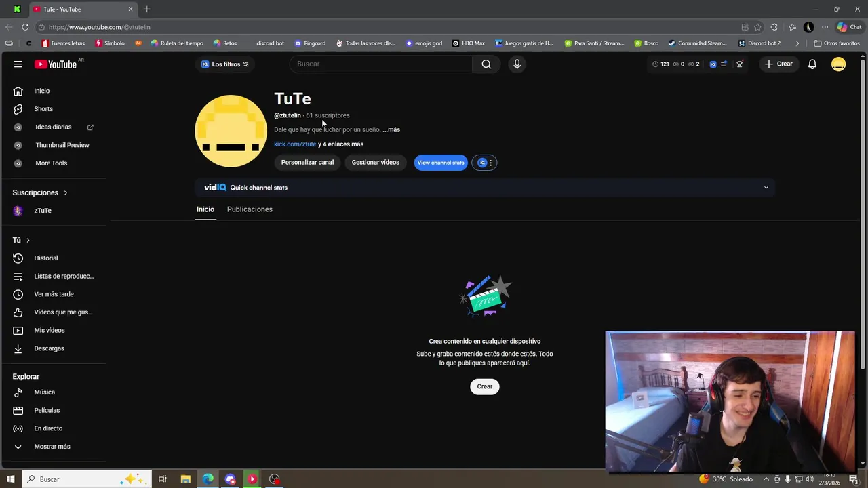Expand the vidIQ Quick channel stats panel
Viewport: 868px width, 488px height.
click(x=766, y=188)
